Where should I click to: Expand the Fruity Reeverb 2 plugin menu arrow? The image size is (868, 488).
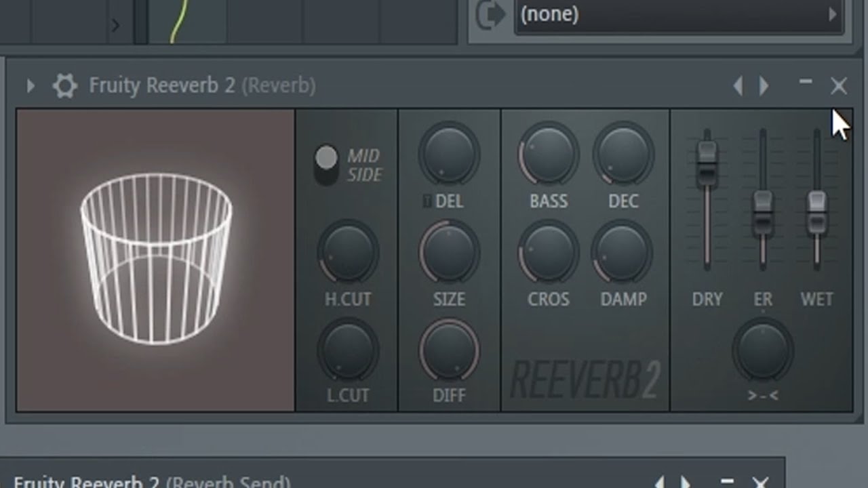click(x=31, y=86)
